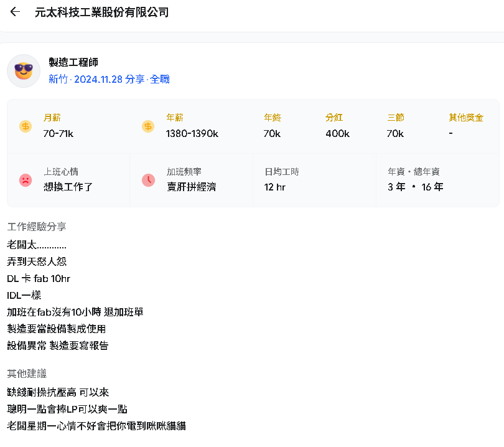Click the 加班頻率 label
Screen dimensions: 504x447
click(184, 171)
